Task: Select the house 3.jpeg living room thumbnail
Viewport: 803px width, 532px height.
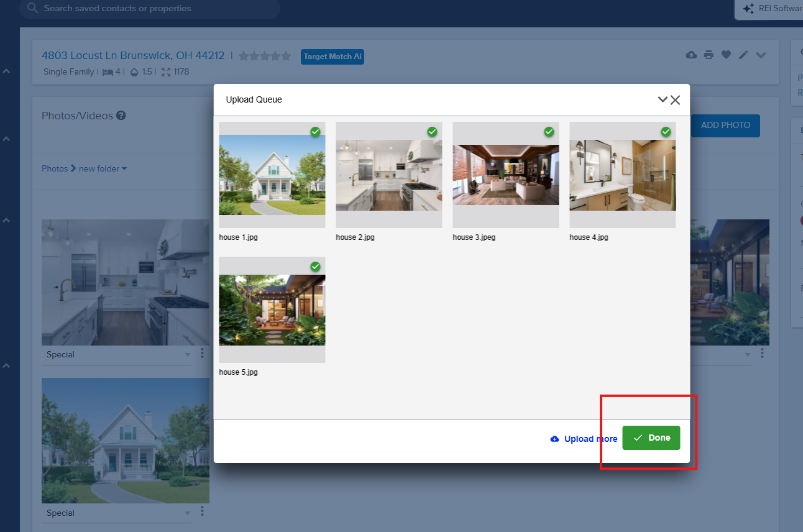Action: pyautogui.click(x=505, y=175)
